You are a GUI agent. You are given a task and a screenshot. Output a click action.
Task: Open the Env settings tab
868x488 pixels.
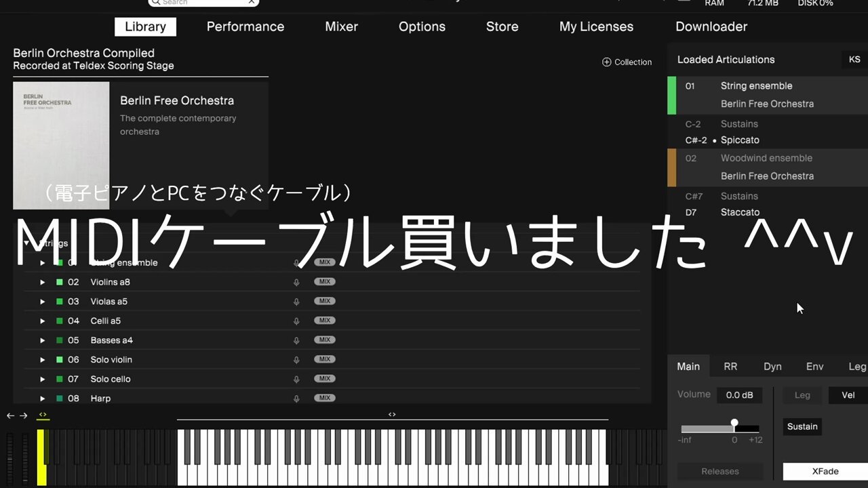tap(814, 366)
